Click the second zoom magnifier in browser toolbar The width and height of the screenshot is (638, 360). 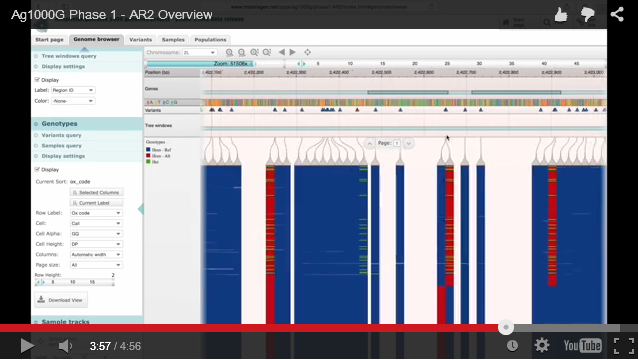tap(242, 52)
